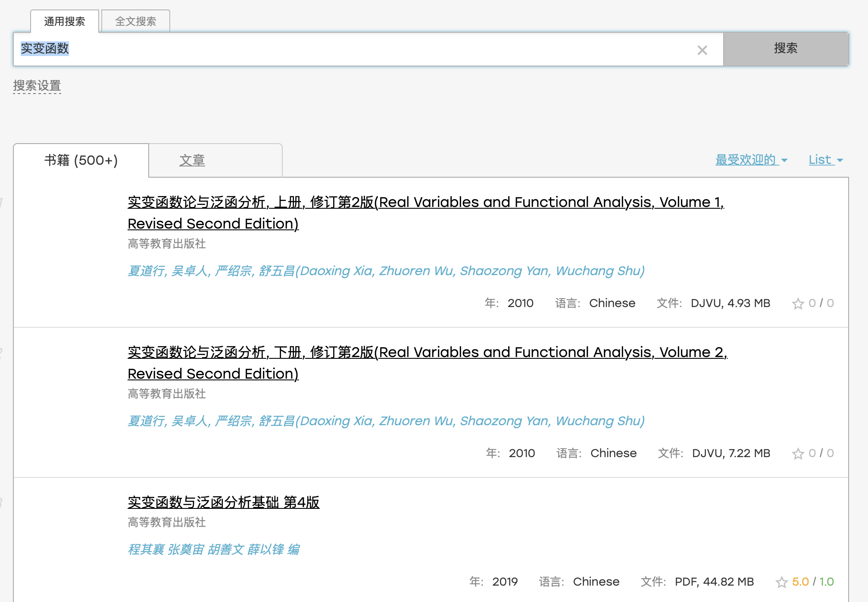
Task: Clear search text with the X icon
Action: [x=702, y=50]
